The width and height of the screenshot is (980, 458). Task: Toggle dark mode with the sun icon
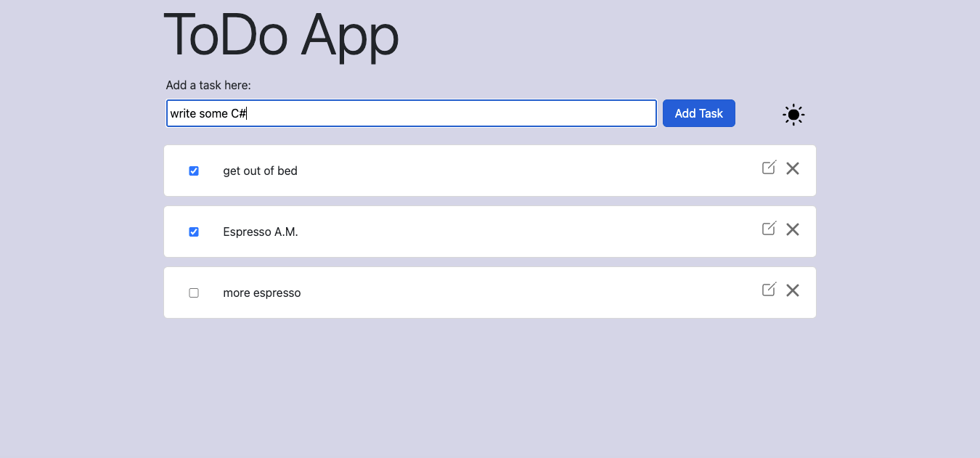click(x=793, y=114)
